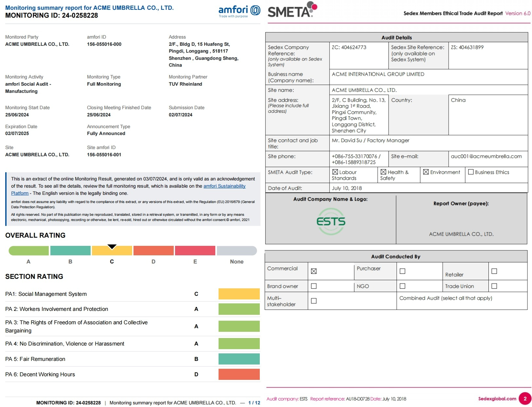Check the NGO checkbox
Viewport: 532px width, 407px height.
(402, 286)
